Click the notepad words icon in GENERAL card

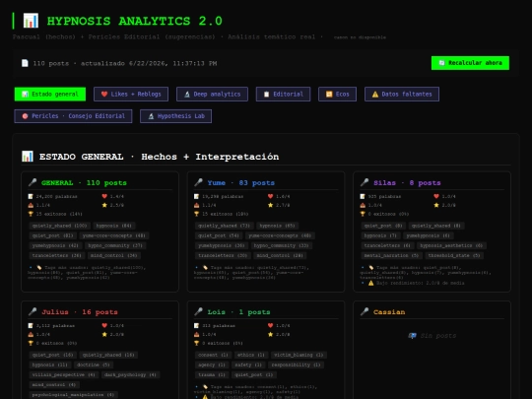pos(31,196)
